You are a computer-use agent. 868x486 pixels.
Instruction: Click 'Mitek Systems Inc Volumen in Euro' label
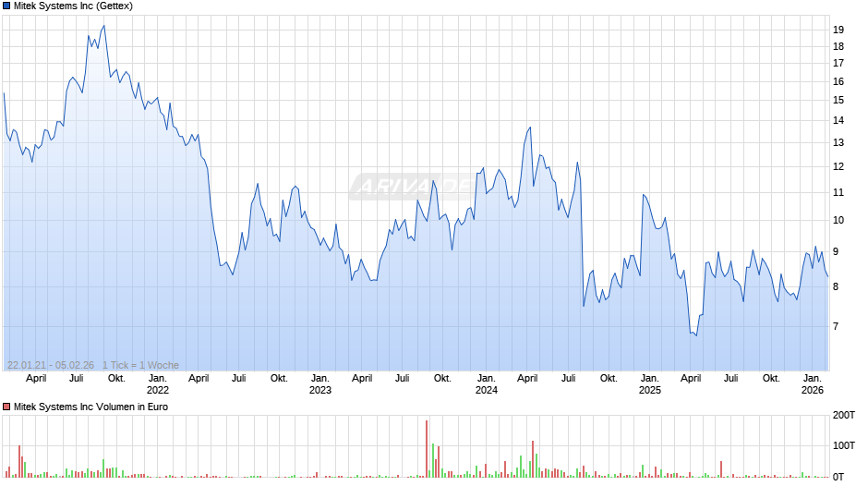[90, 407]
